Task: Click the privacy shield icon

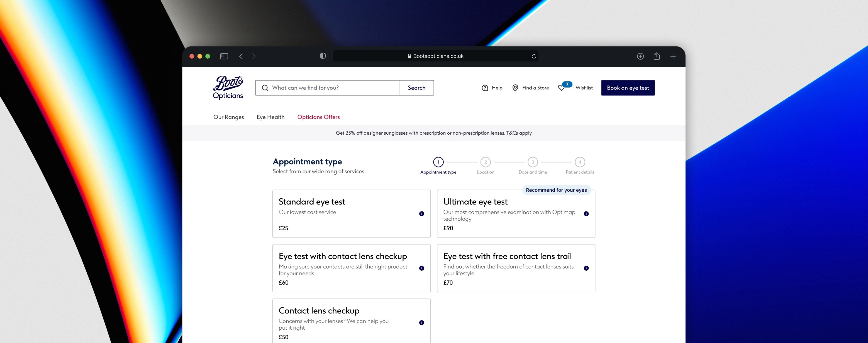Action: click(323, 56)
